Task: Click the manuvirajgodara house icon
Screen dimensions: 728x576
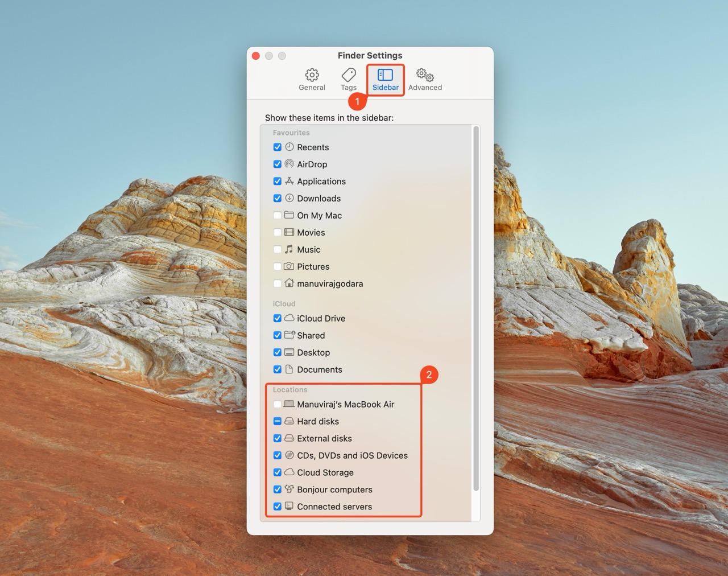Action: tap(289, 283)
